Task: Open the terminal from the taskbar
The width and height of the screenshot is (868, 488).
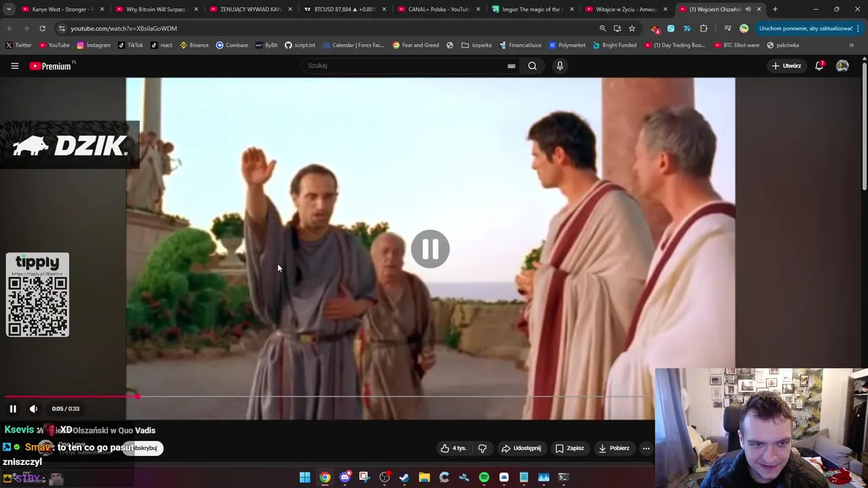Action: [563, 478]
